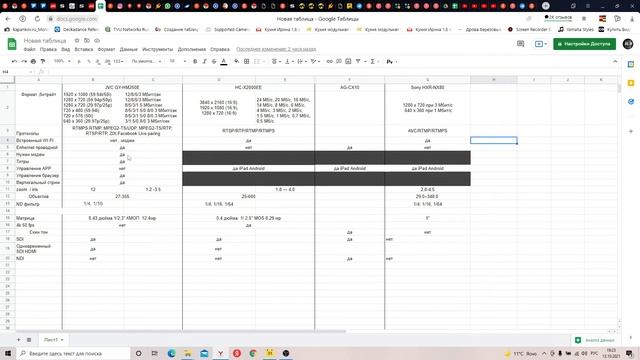Open the Functions sigma menu

373,62
